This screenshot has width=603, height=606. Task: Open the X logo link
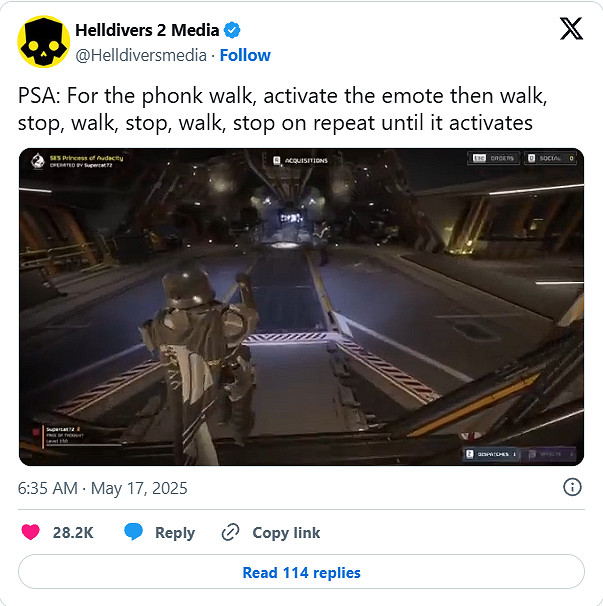pos(571,29)
